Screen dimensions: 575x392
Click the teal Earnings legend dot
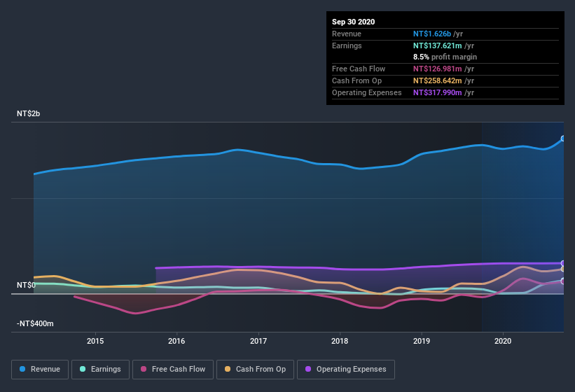(x=83, y=369)
